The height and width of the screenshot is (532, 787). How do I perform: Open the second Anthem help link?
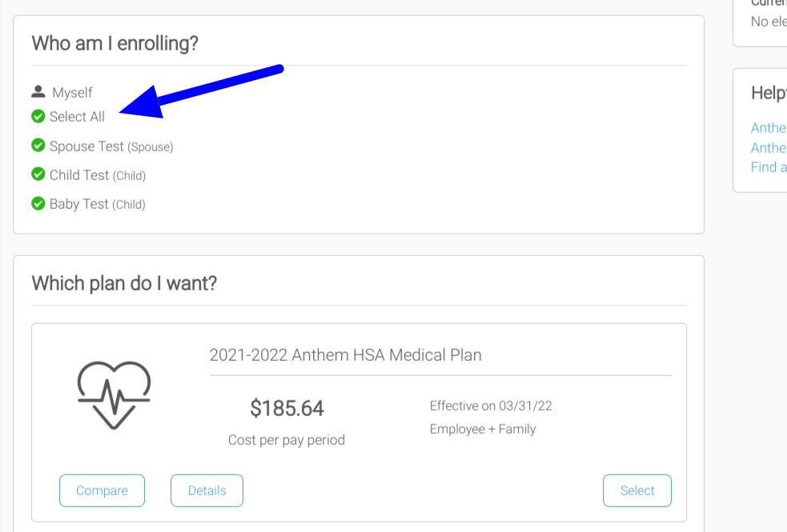point(769,147)
